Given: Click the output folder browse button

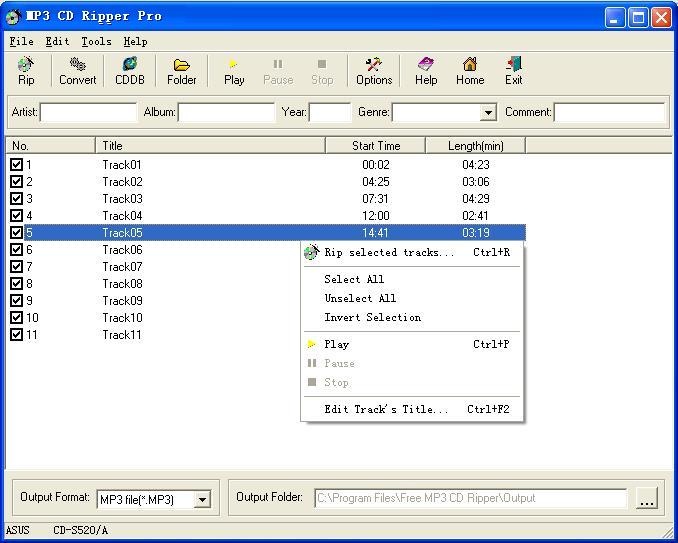Looking at the screenshot, I should tap(647, 499).
